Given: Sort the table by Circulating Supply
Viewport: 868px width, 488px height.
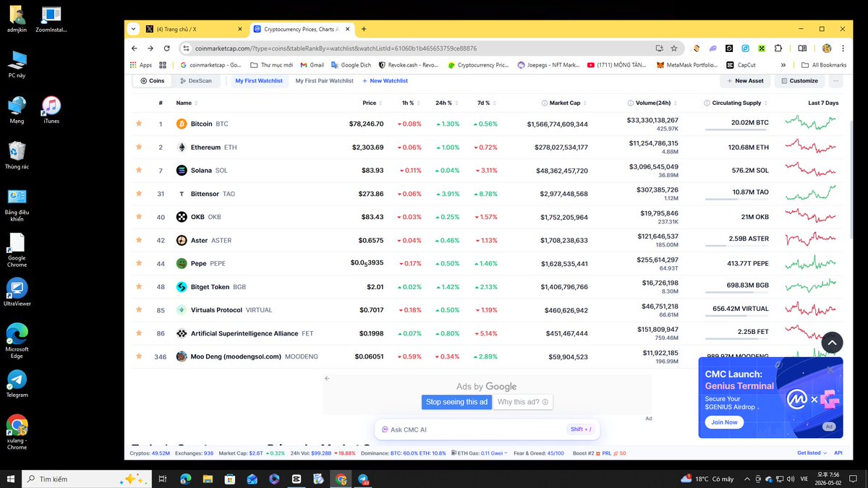Looking at the screenshot, I should 736,103.
